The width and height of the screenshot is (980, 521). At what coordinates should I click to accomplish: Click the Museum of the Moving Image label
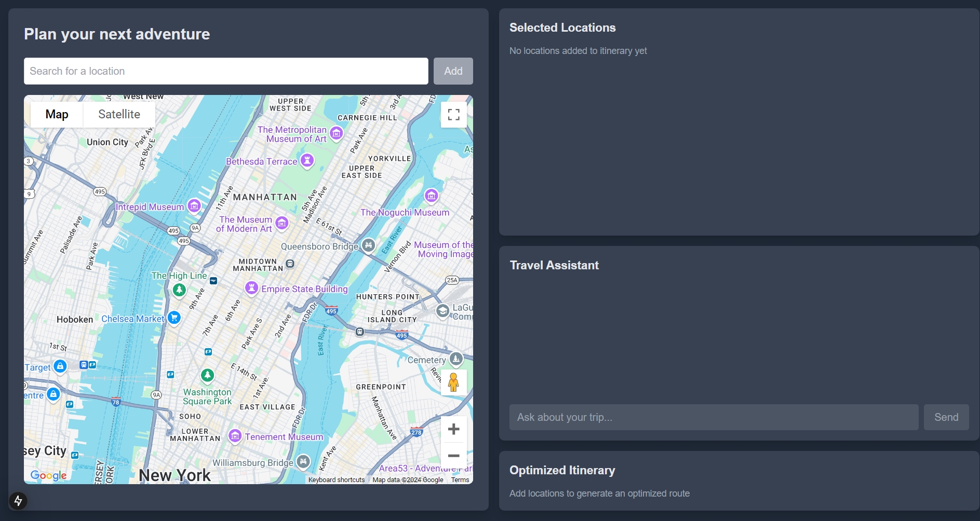point(444,250)
